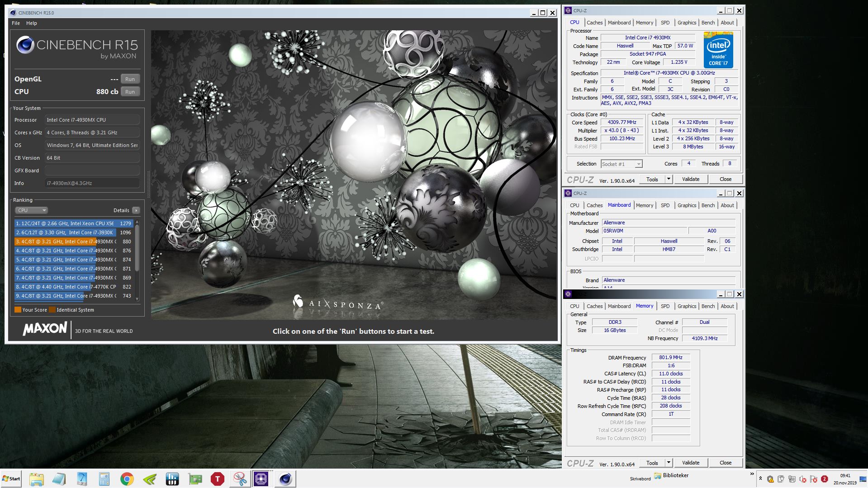Switch to Caches tab in top CPU-Z window
Viewport: 868px width, 488px height.
click(x=594, y=23)
